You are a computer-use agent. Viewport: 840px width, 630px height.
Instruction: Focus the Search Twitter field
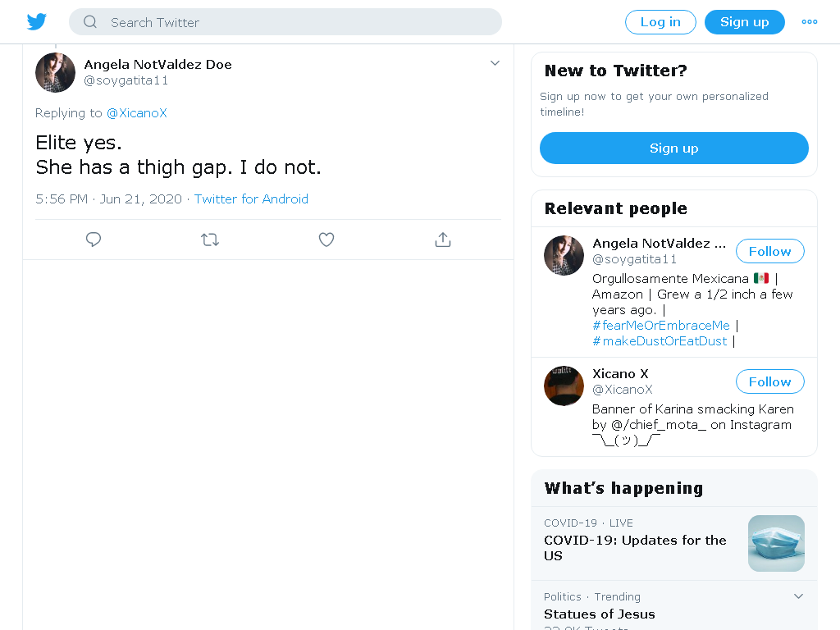[285, 22]
